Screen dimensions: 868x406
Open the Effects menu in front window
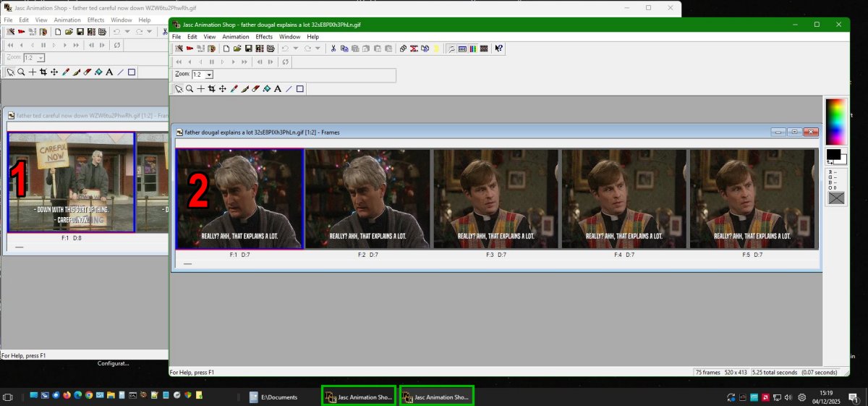(x=264, y=36)
